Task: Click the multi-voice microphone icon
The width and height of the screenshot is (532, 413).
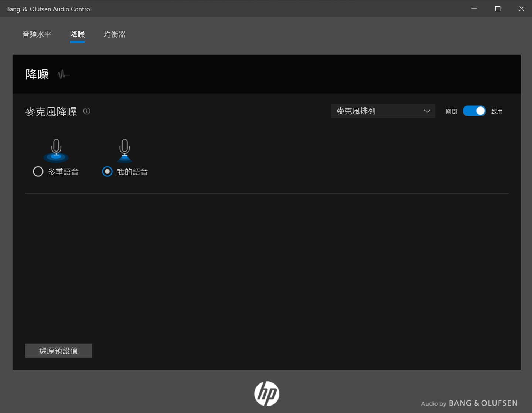Action: [x=56, y=150]
